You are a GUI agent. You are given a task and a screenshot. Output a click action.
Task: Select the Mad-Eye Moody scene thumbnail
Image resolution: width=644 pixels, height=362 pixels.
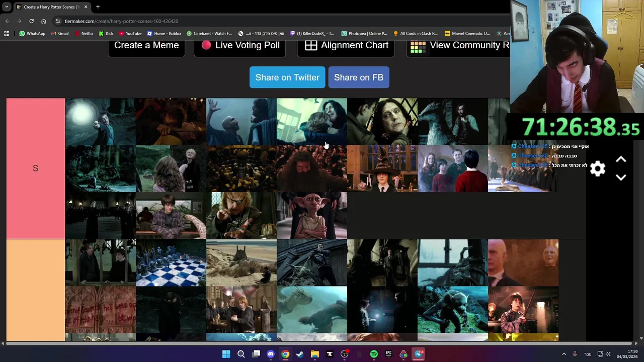pyautogui.click(x=242, y=215)
